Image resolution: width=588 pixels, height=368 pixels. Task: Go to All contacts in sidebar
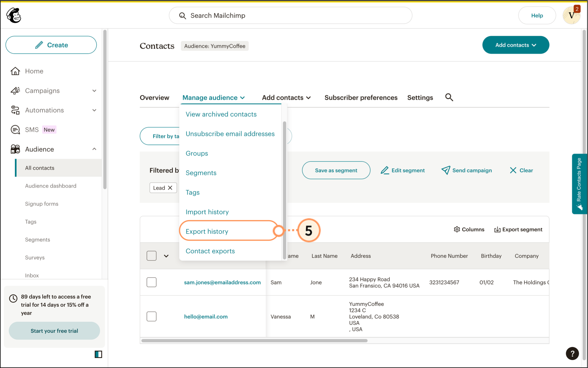point(59,168)
